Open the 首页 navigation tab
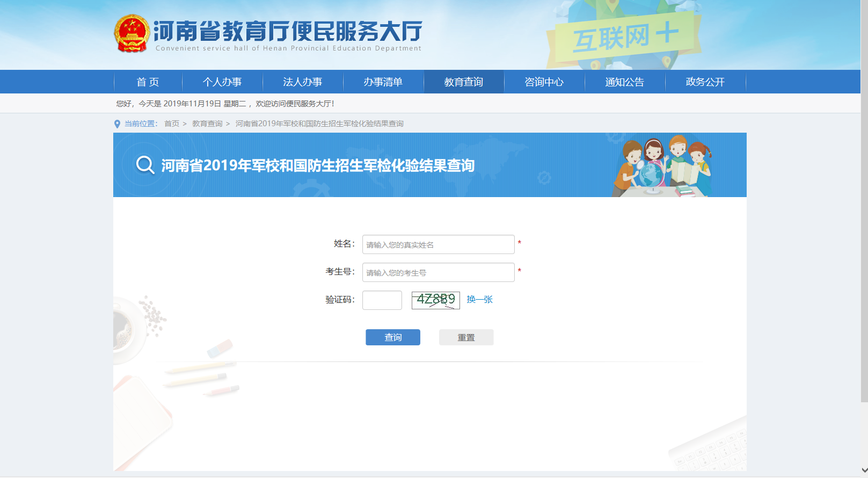The image size is (868, 478). coord(148,82)
